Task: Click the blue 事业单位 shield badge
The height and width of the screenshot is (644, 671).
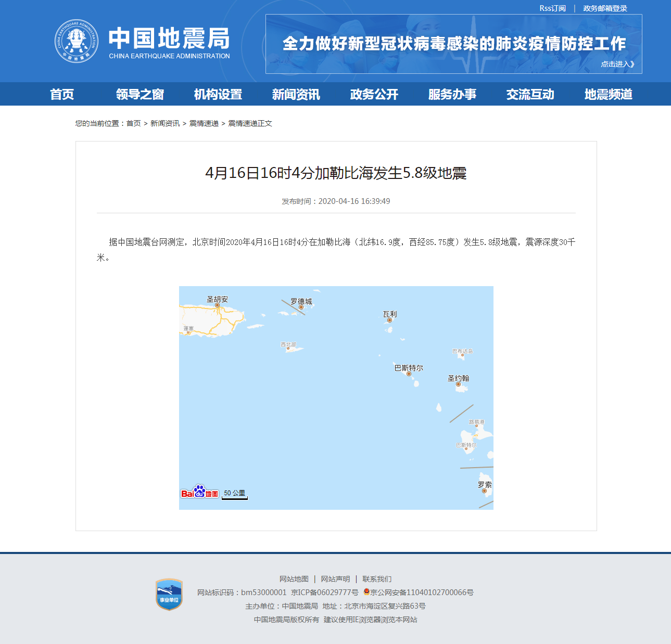Action: (x=169, y=594)
